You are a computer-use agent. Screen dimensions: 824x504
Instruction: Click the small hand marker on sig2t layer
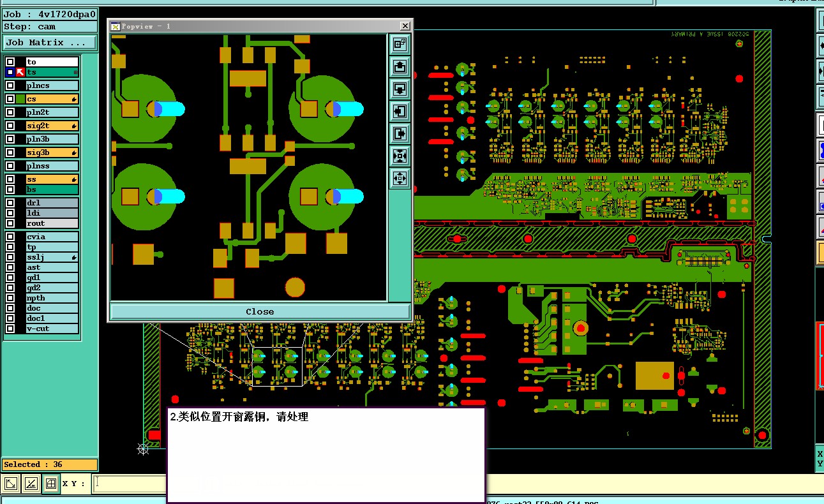pos(75,126)
